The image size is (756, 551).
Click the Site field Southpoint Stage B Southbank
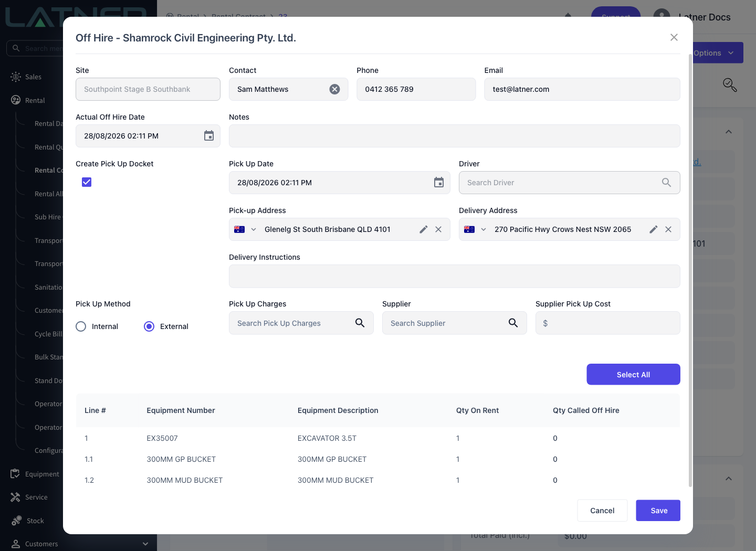point(148,89)
